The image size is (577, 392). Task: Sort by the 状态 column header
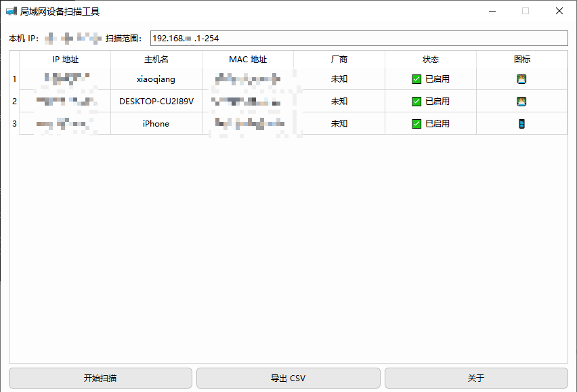tap(431, 60)
